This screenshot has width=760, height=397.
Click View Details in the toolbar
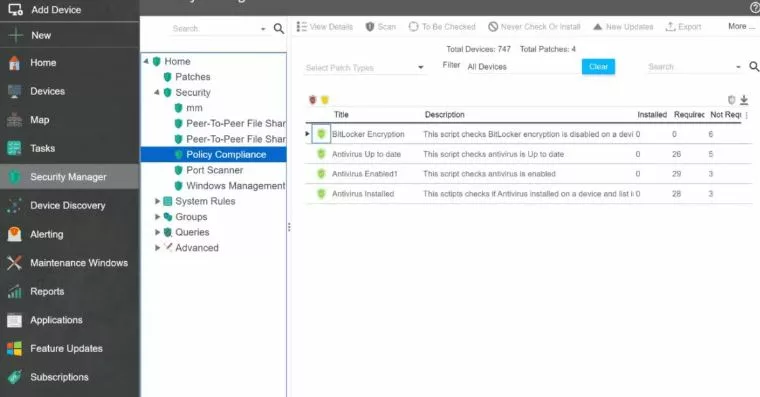325,27
